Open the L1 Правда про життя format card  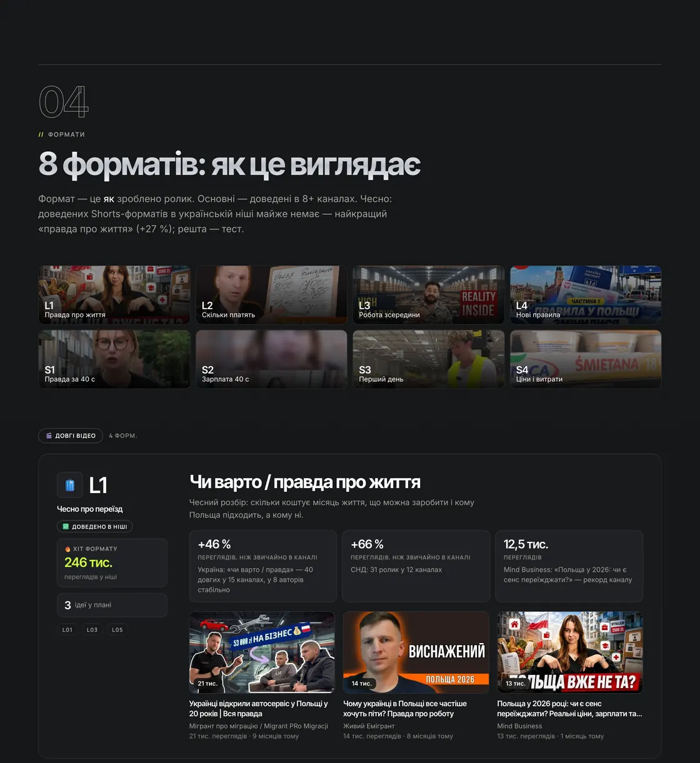pyautogui.click(x=114, y=295)
